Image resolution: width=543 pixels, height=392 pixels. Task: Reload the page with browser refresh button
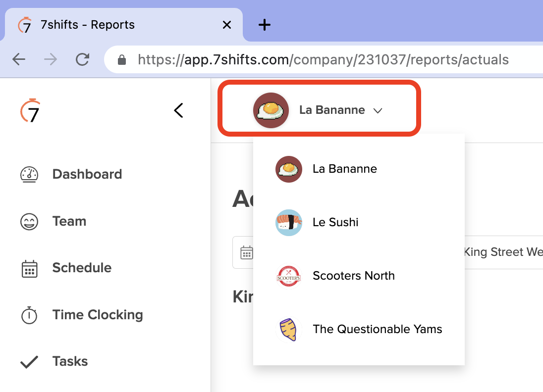[82, 60]
